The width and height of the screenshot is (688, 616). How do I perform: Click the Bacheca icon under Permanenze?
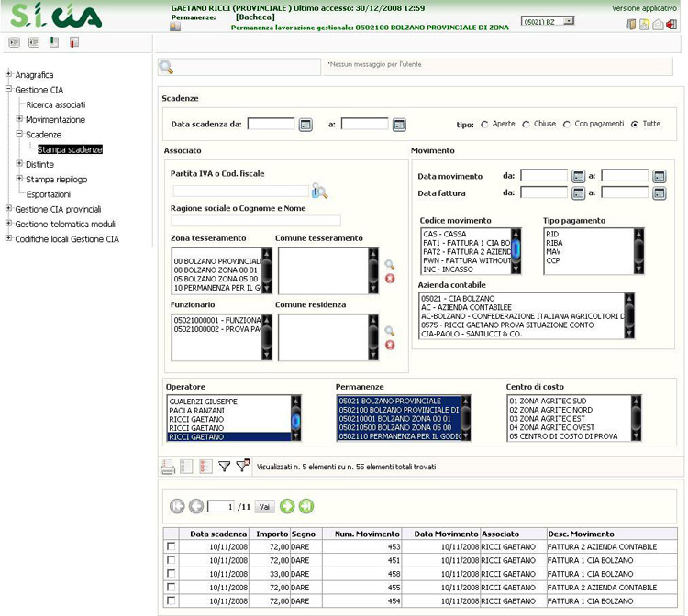pos(175,27)
